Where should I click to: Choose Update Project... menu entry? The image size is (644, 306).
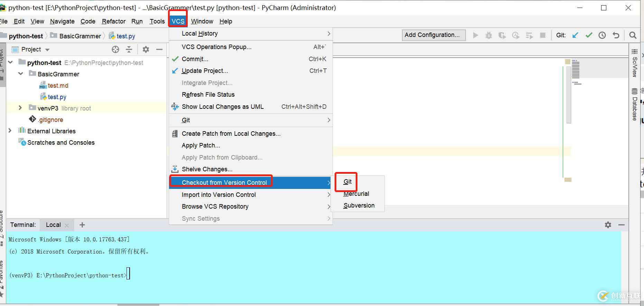[x=251, y=71]
